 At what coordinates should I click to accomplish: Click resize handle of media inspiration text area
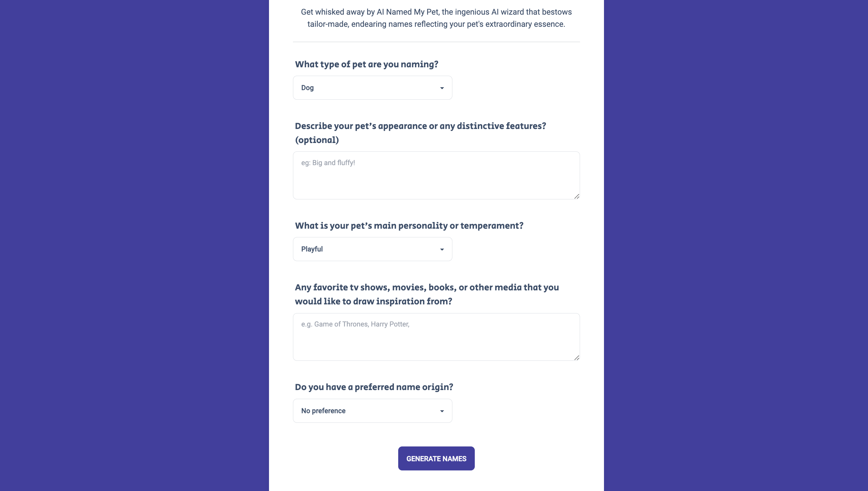click(x=577, y=358)
